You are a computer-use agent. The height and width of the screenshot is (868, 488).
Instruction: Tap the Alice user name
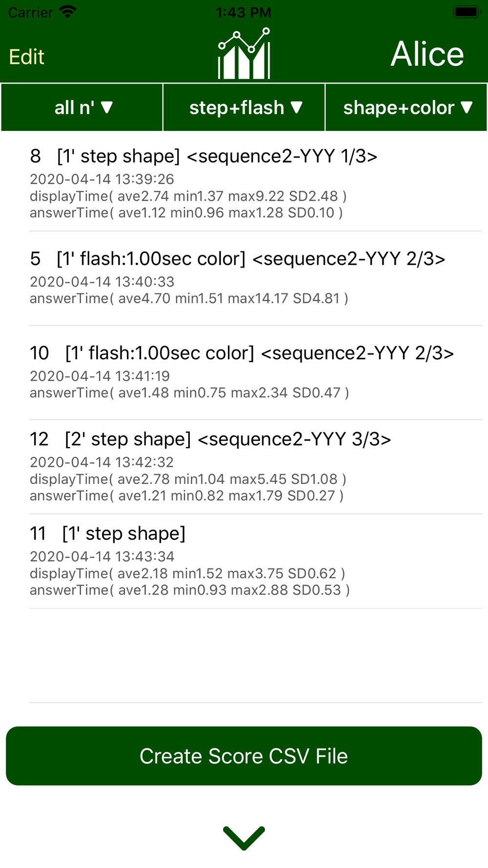427,54
